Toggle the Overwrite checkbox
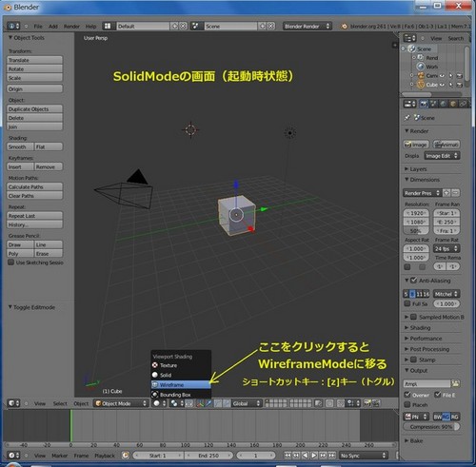This screenshot has height=467, width=476. (x=407, y=395)
